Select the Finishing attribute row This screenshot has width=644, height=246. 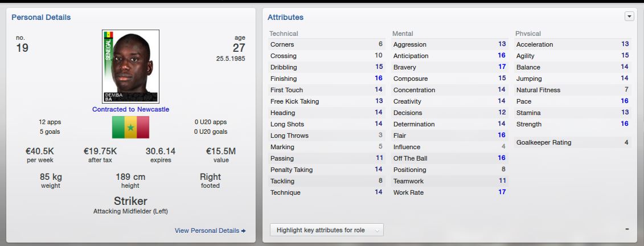(x=326, y=79)
